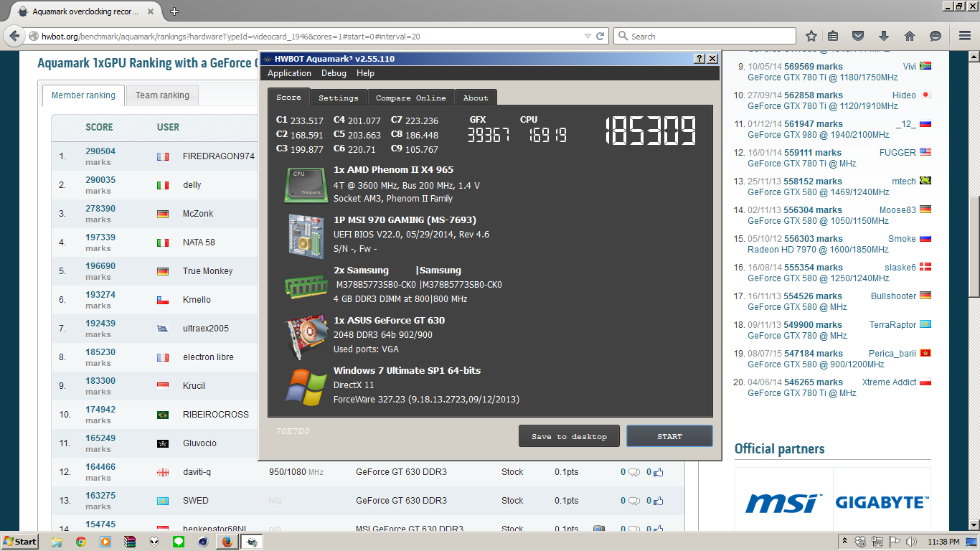Open the 569569 marks sidebar link
This screenshot has width=980, height=551.
[x=814, y=66]
